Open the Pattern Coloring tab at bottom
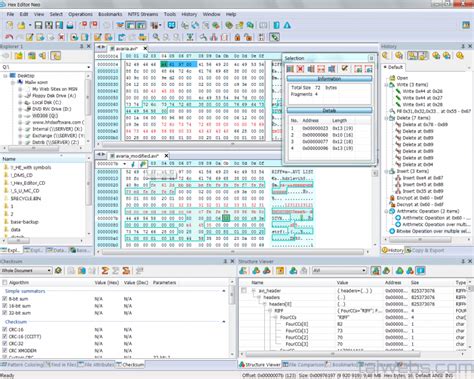The height and width of the screenshot is (379, 474). point(22,365)
